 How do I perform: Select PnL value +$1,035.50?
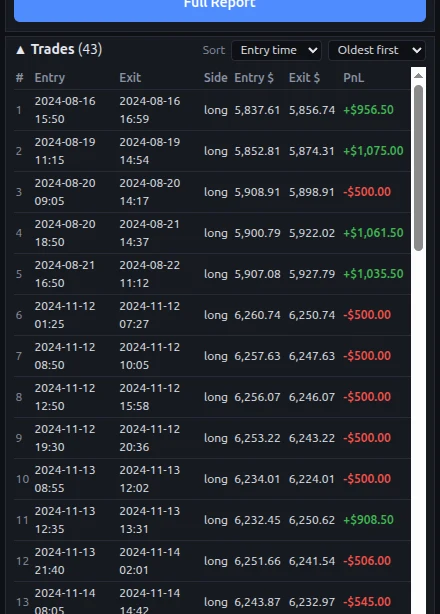pos(373,274)
